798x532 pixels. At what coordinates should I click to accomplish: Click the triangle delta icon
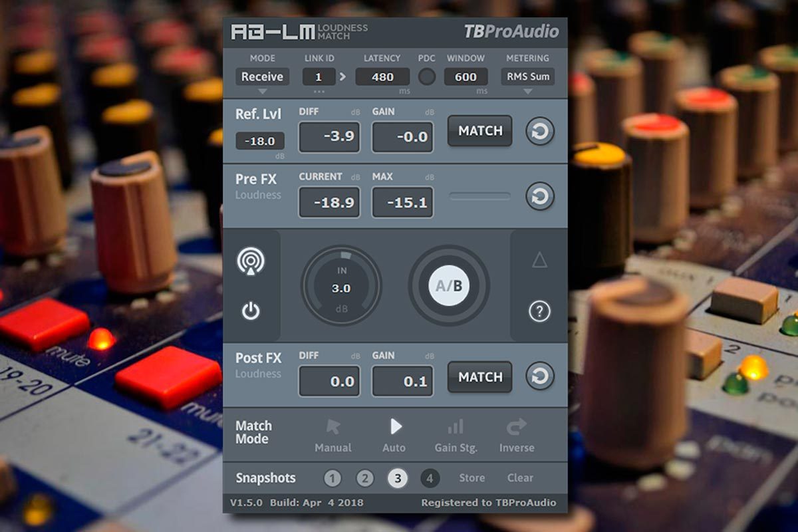click(539, 260)
